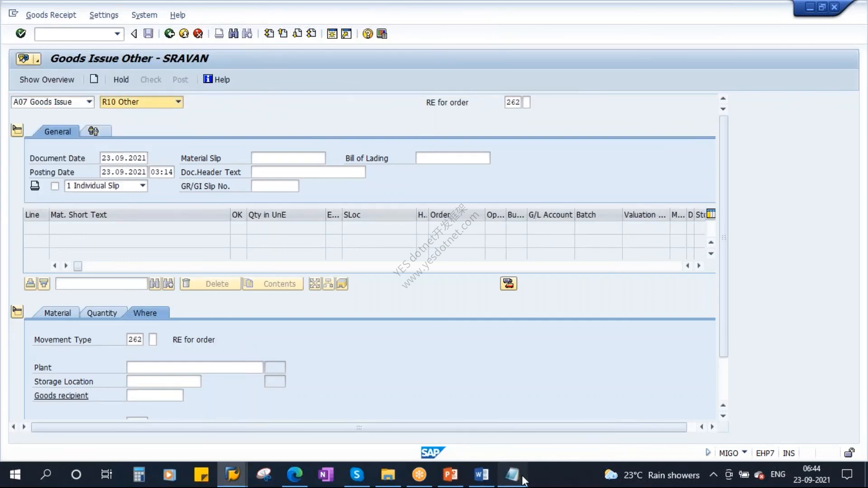
Task: Switch to the Material tab
Action: click(x=57, y=313)
